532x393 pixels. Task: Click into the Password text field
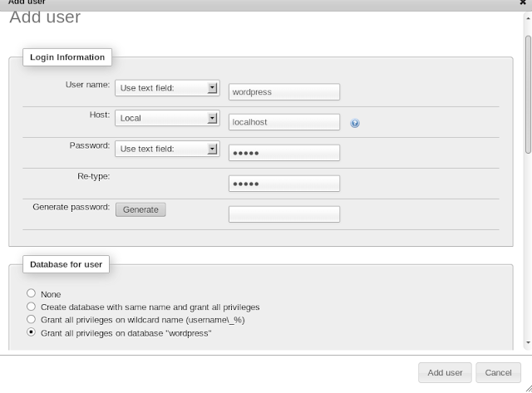coord(284,153)
